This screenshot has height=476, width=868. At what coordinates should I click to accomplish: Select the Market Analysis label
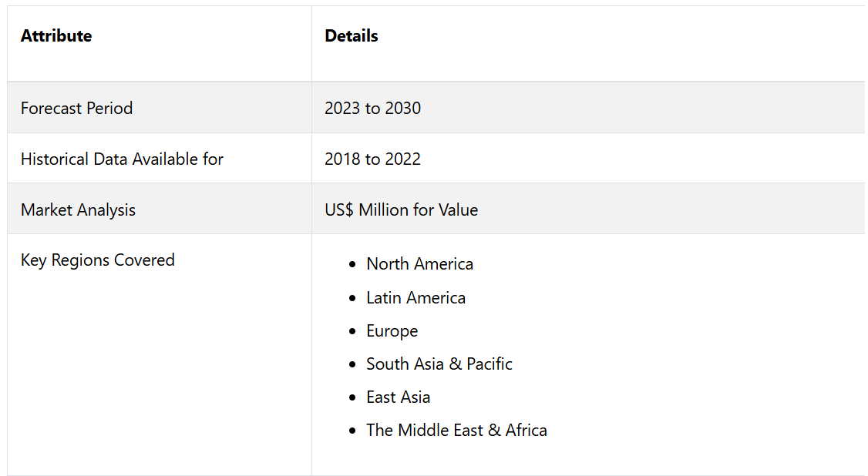point(78,210)
